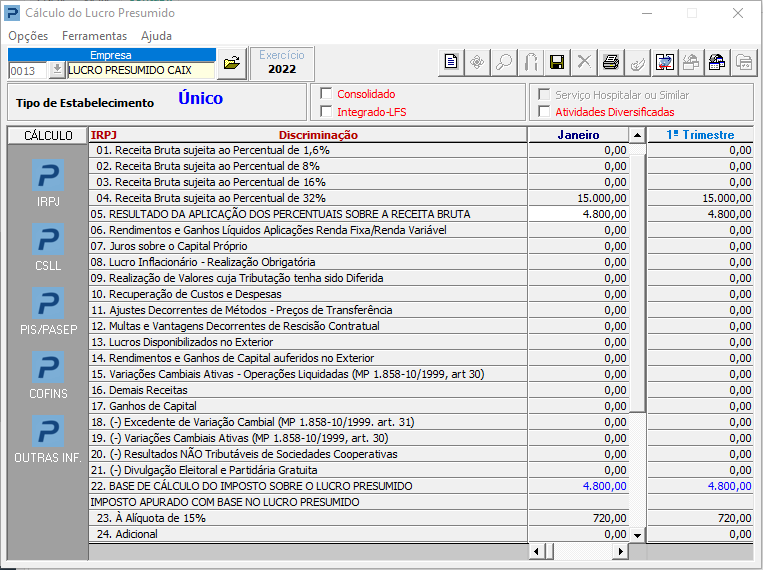Click row 12 Multas e Vantagens Rescisão Contratual
The width and height of the screenshot is (763, 570).
pyautogui.click(x=308, y=326)
